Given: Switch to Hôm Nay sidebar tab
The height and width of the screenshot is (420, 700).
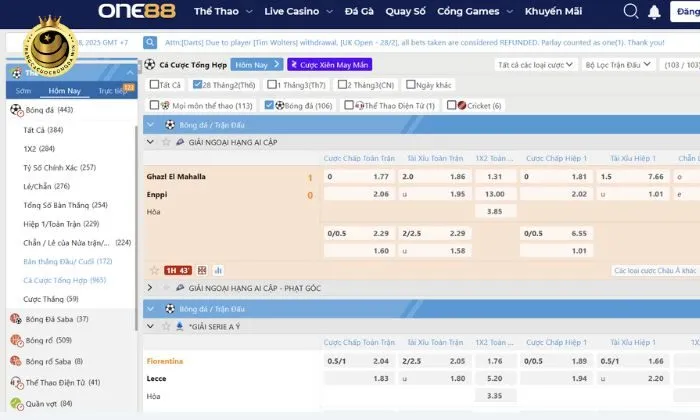Looking at the screenshot, I should coord(65,91).
